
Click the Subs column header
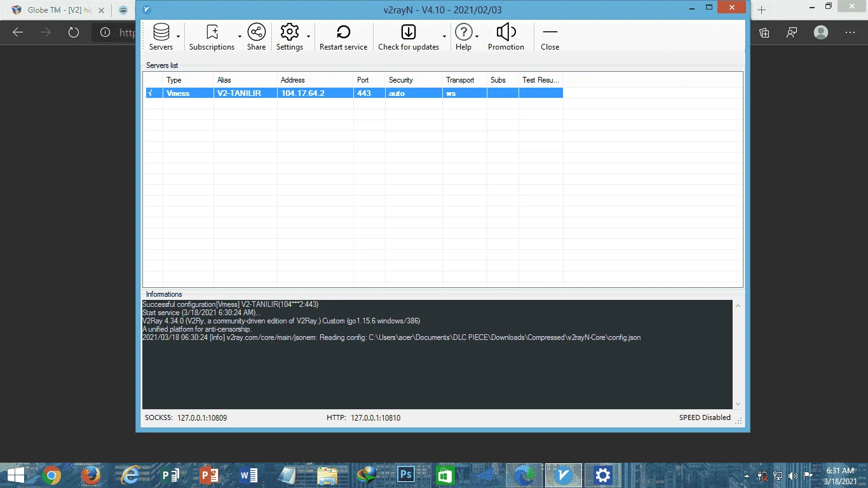(x=503, y=80)
